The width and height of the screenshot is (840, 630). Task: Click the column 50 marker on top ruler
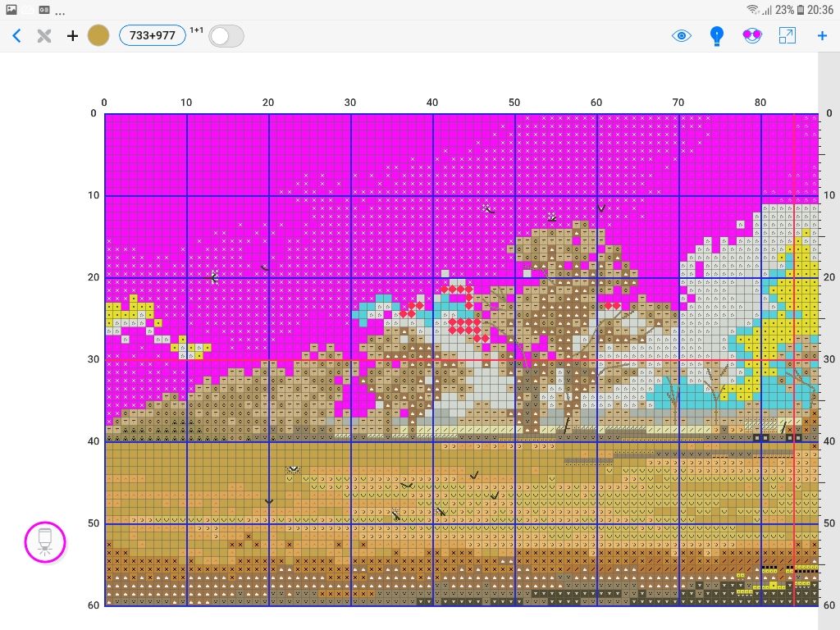click(x=514, y=103)
